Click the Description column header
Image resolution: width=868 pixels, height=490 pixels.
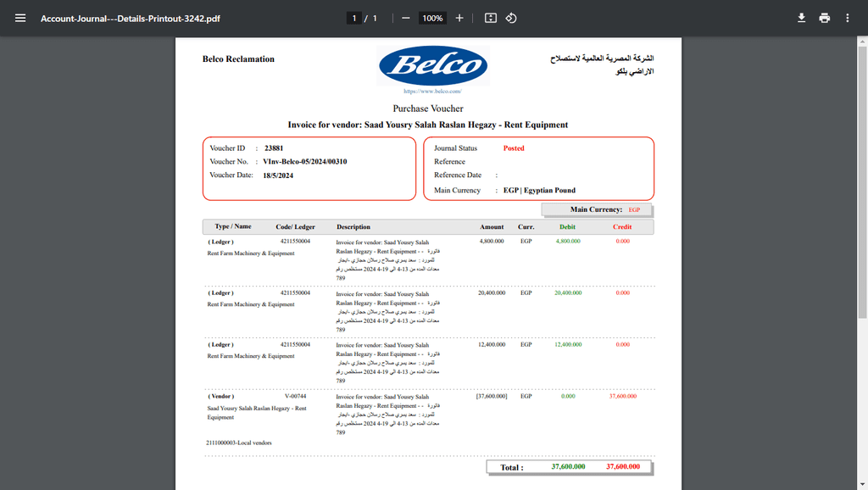pos(353,227)
